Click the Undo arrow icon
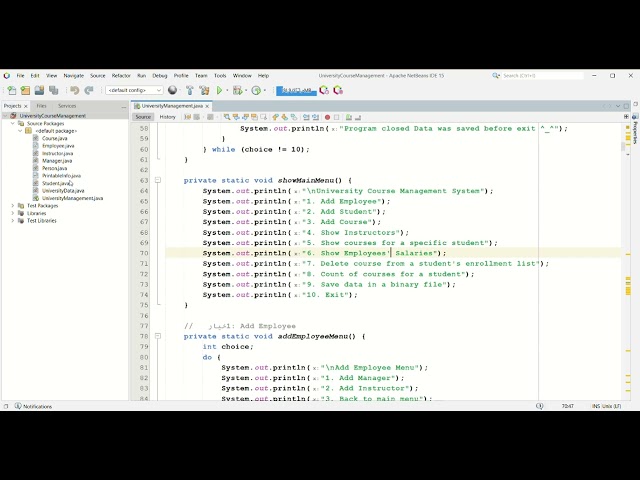The image size is (640, 480). click(74, 90)
